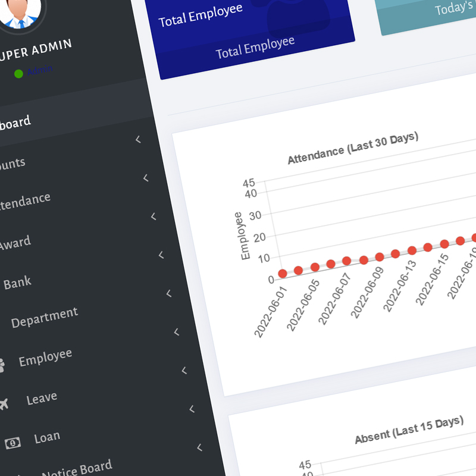476x476 pixels.
Task: Expand the Accounts submenu chevron
Action: pos(139,139)
